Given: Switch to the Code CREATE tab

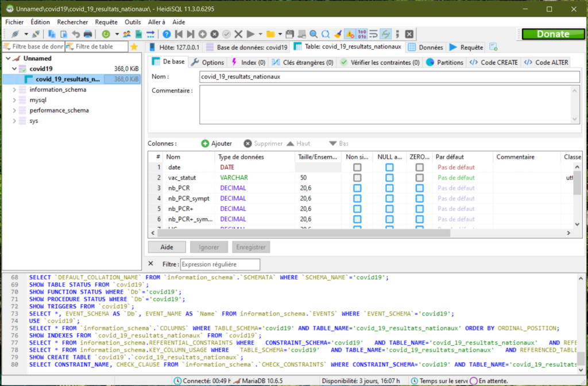Looking at the screenshot, I should click(x=494, y=63).
